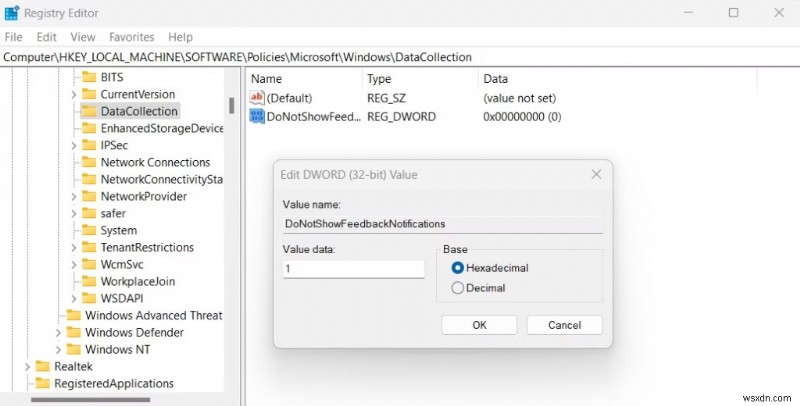Click the CurrentVersion folder icon
The image size is (800, 406).
point(89,94)
